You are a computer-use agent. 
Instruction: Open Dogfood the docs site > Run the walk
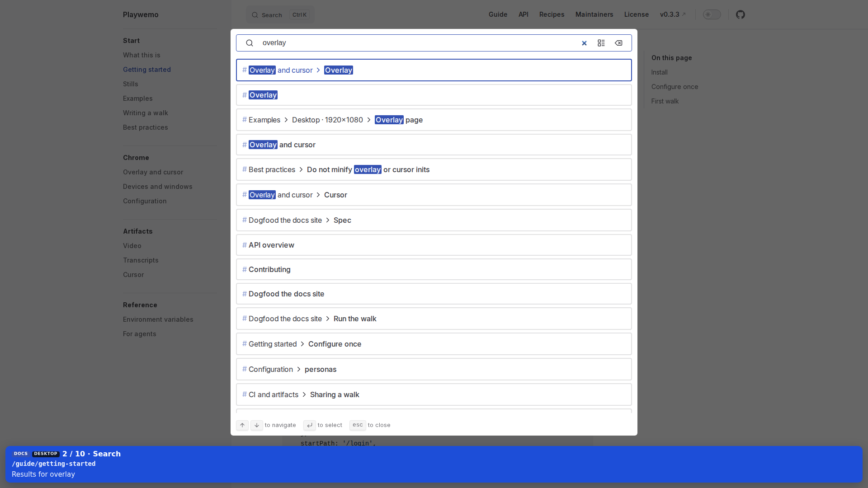[x=434, y=319]
